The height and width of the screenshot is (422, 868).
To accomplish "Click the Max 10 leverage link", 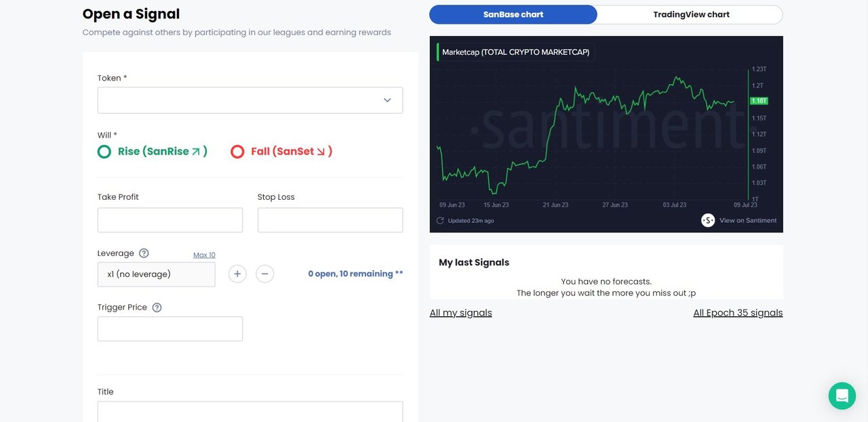I will [204, 255].
